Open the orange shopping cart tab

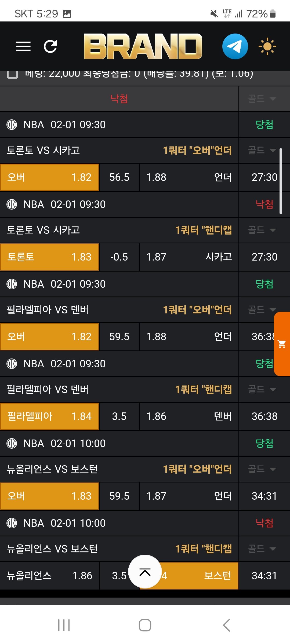pyautogui.click(x=282, y=344)
